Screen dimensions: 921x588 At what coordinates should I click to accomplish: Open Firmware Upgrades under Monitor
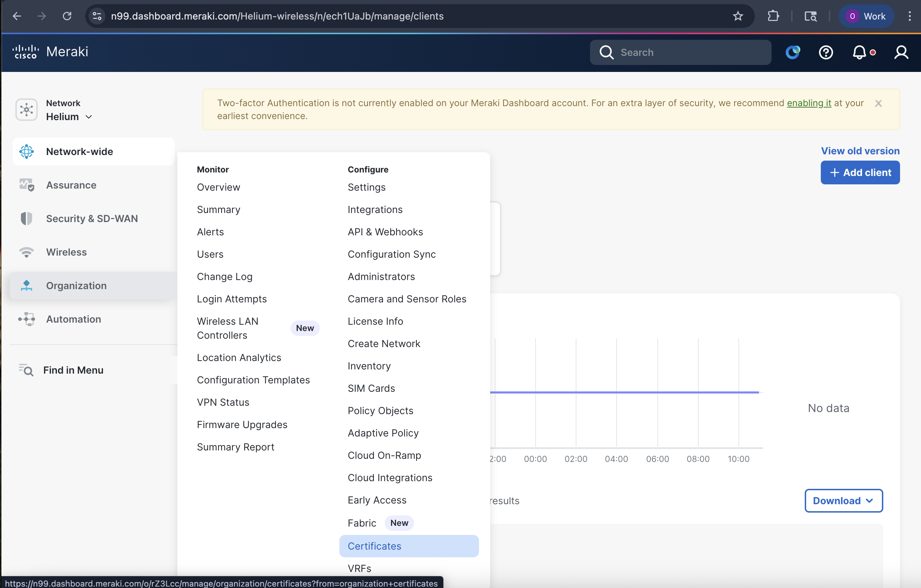pyautogui.click(x=242, y=425)
